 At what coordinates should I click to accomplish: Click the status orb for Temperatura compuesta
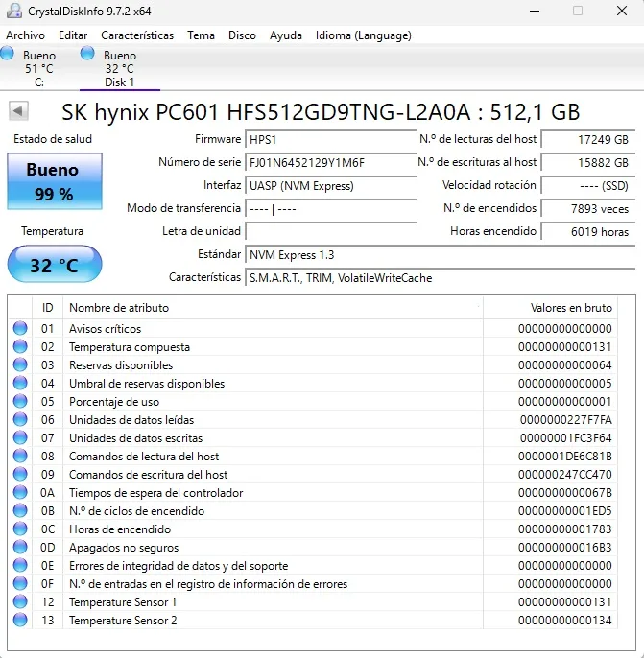click(20, 346)
